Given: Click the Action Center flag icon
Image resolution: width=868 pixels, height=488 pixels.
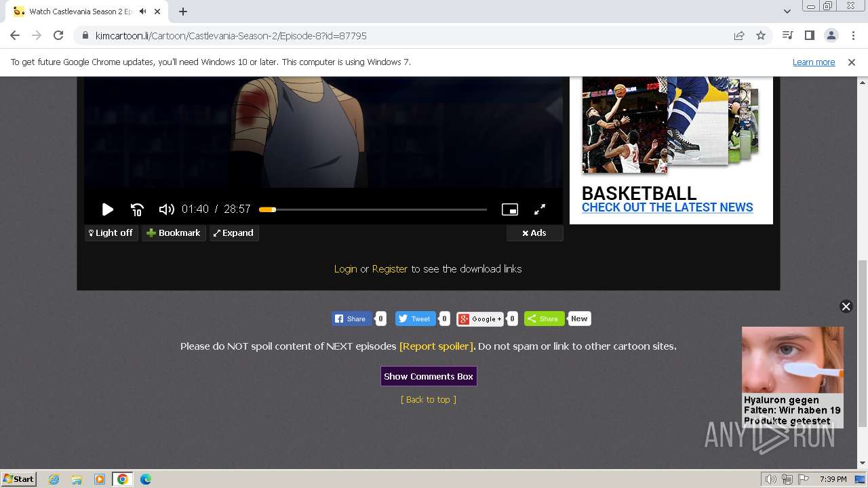Looking at the screenshot, I should (x=804, y=479).
